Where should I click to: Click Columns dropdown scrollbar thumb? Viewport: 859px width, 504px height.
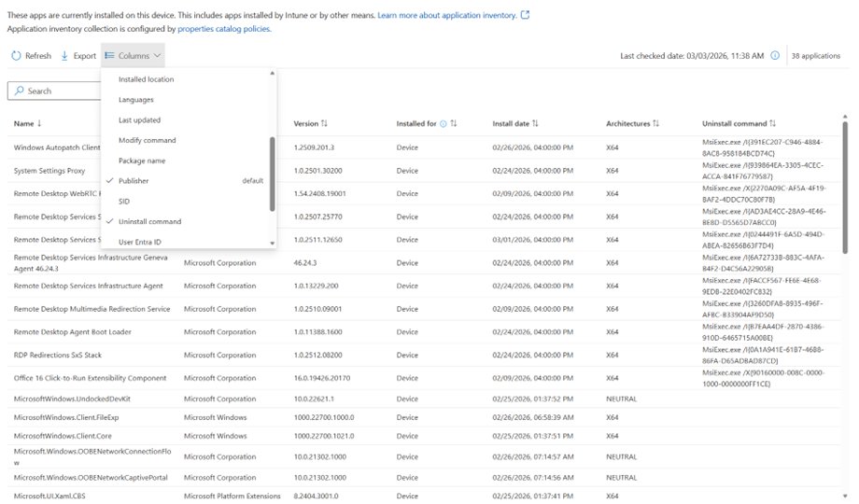pos(273,174)
